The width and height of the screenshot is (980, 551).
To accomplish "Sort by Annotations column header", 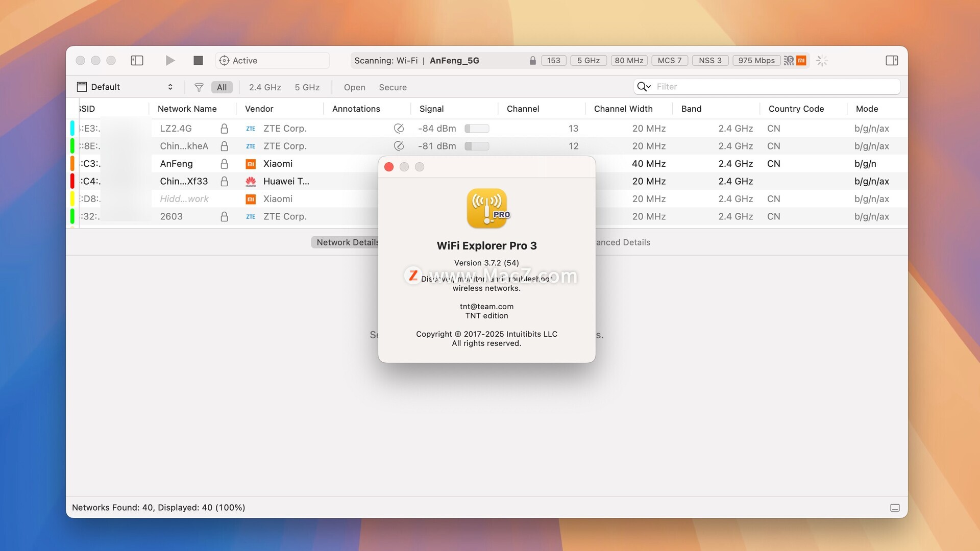I will click(356, 109).
